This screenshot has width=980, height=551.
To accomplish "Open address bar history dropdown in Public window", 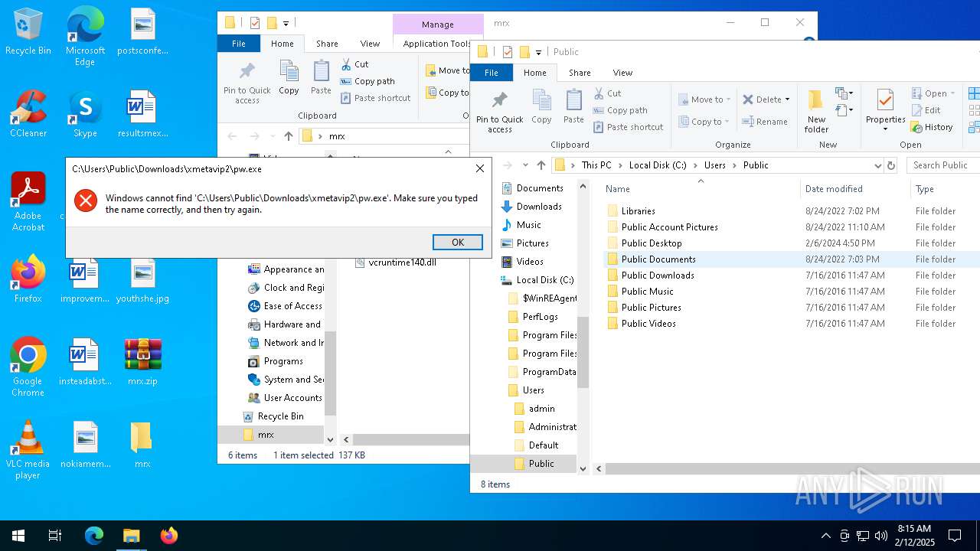I will [877, 165].
